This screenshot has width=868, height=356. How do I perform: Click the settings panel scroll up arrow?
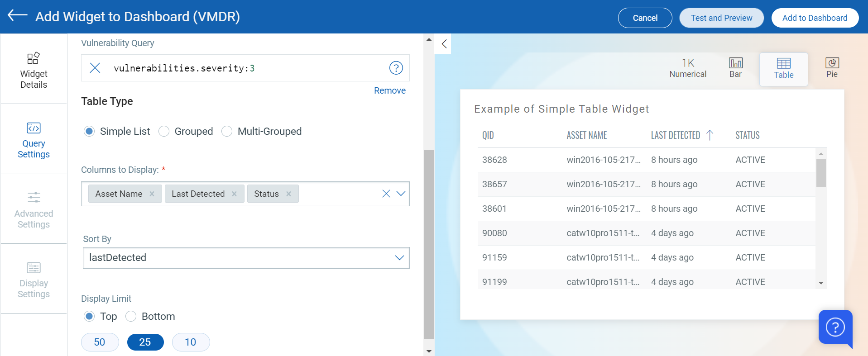pos(429,40)
